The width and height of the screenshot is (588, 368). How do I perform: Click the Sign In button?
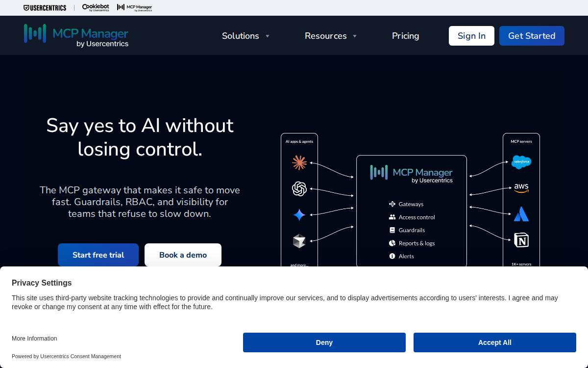pos(471,36)
